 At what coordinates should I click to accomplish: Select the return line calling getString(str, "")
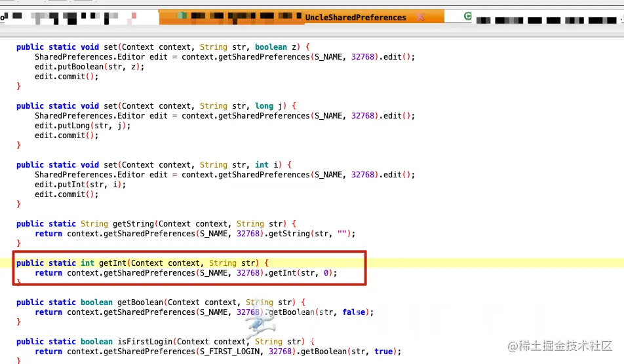click(x=195, y=234)
